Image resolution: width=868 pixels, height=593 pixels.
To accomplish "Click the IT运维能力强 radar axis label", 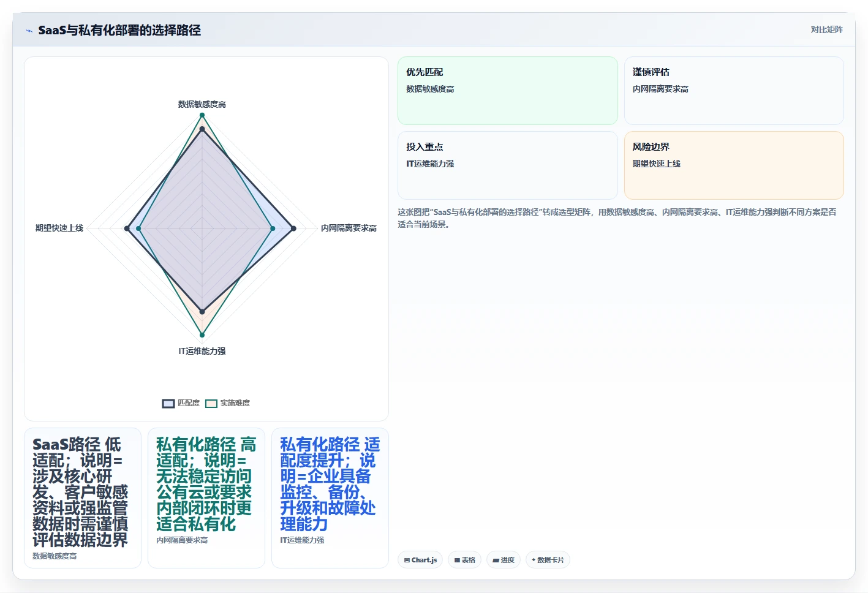I will 202,351.
